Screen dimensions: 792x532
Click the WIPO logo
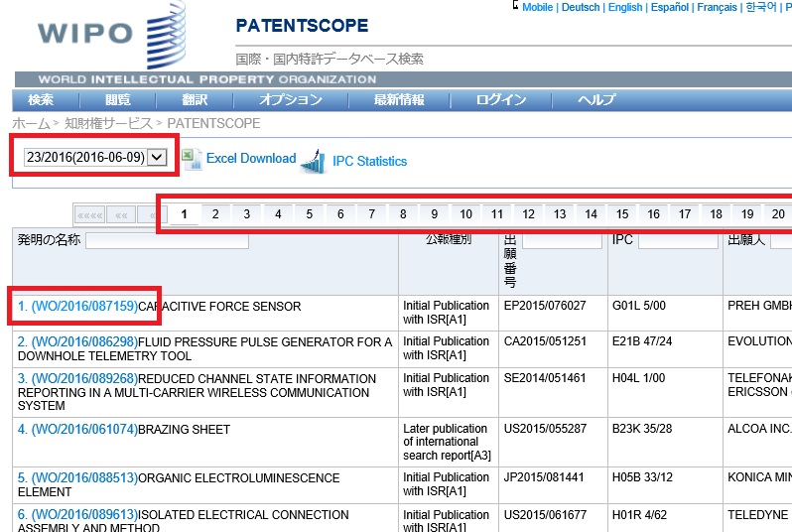point(112,35)
